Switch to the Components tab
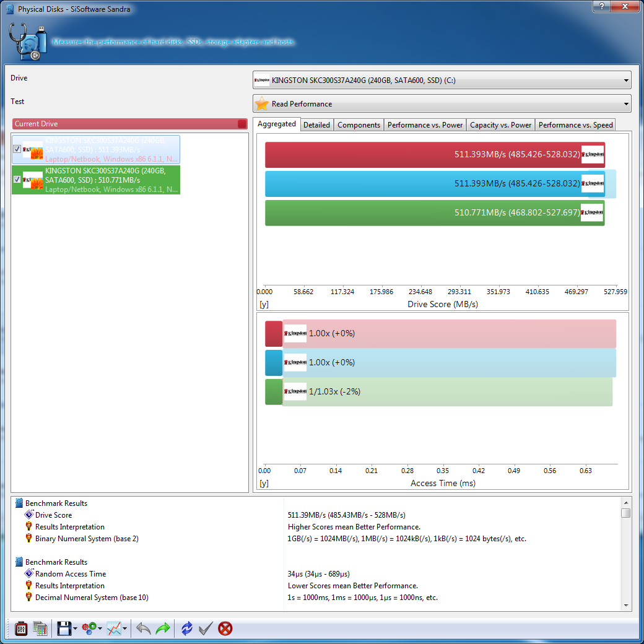The width and height of the screenshot is (644, 644). pyautogui.click(x=359, y=125)
